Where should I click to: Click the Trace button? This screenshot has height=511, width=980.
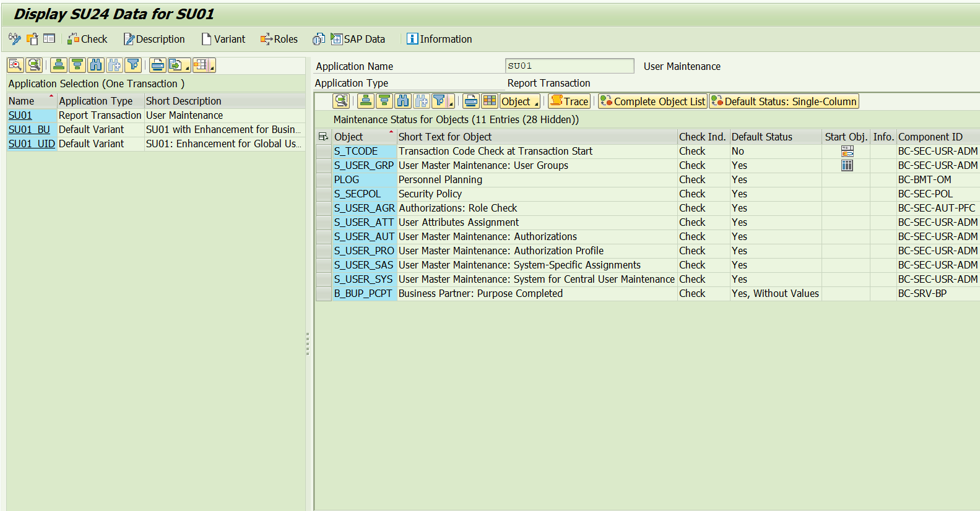coord(570,101)
